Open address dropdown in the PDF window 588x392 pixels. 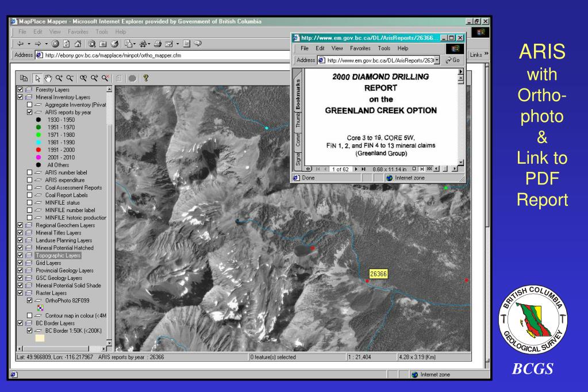(x=437, y=60)
